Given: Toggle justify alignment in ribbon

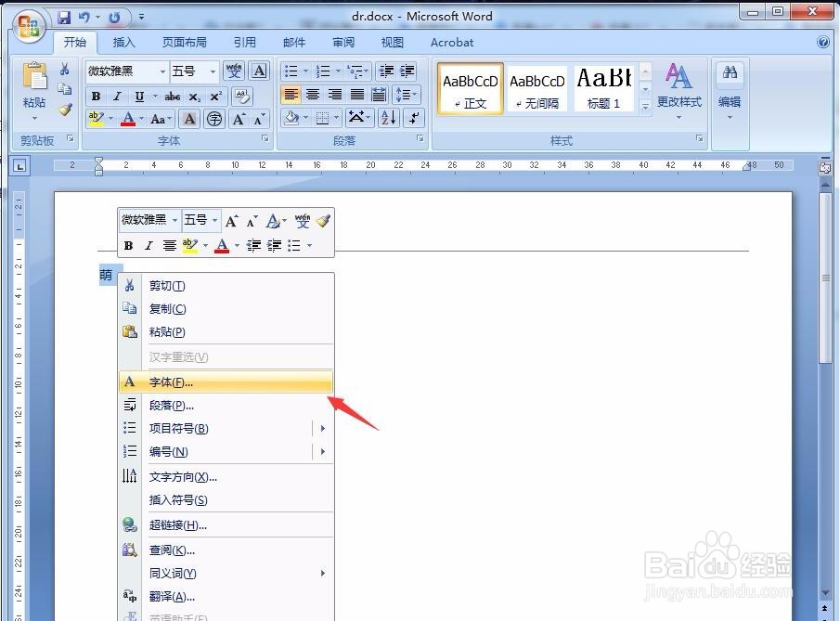Looking at the screenshot, I should tap(356, 95).
